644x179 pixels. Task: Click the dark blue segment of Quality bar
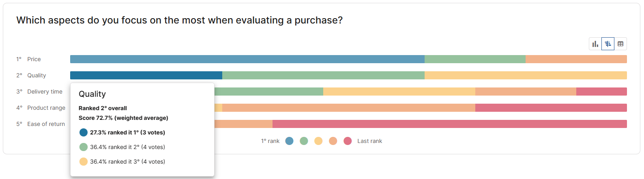tap(146, 75)
